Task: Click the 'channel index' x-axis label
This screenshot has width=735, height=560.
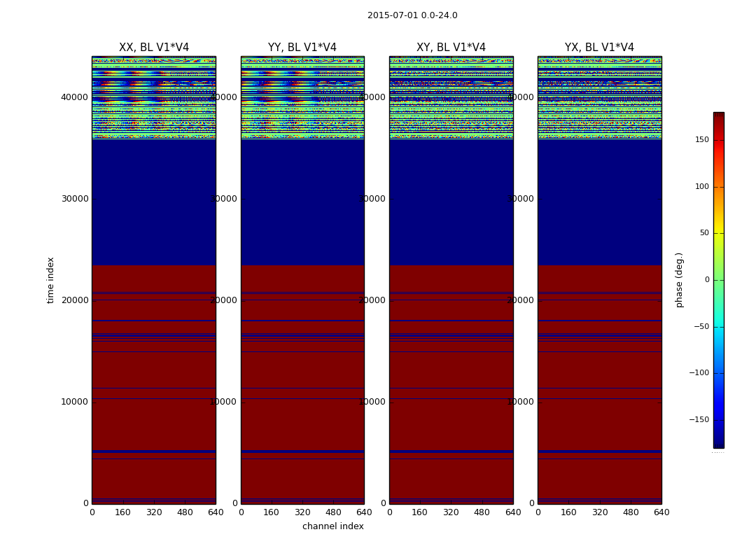Action: [333, 526]
